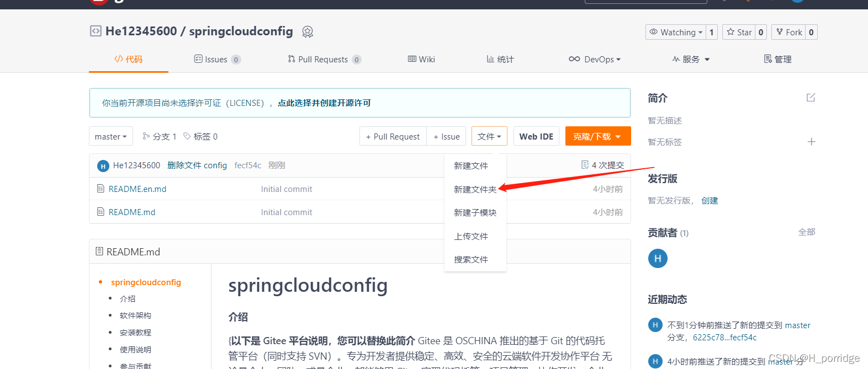The image size is (868, 369).
Task: Add a tag with the plus icon
Action: click(811, 142)
